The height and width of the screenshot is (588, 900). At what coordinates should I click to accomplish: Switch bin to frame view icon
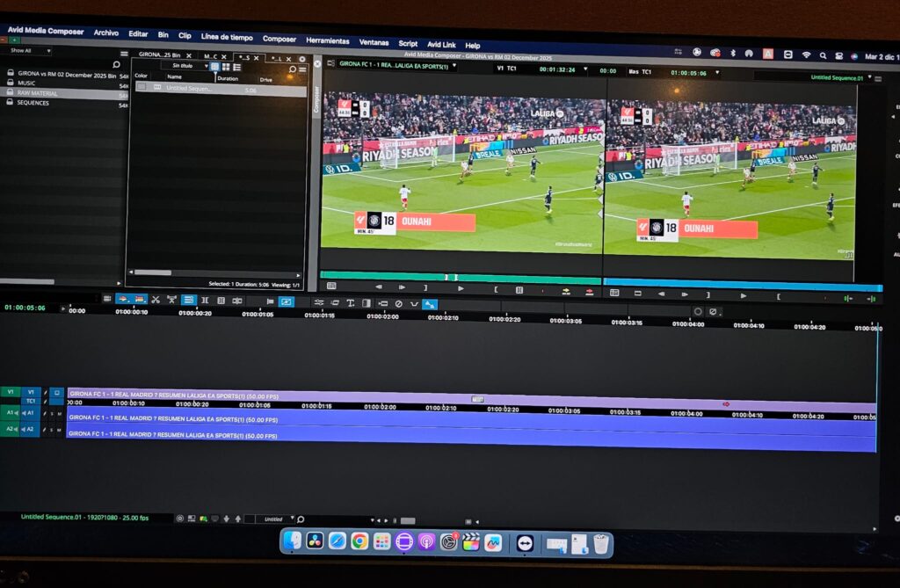pos(226,67)
